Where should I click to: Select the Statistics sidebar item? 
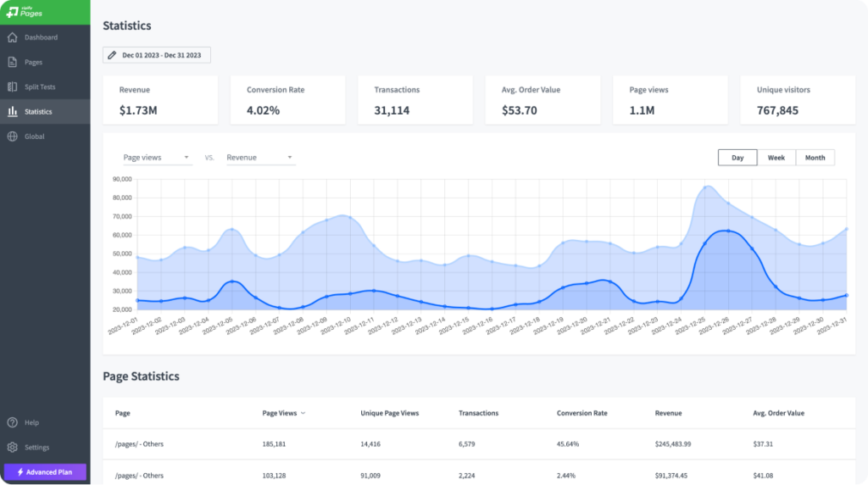(x=45, y=111)
